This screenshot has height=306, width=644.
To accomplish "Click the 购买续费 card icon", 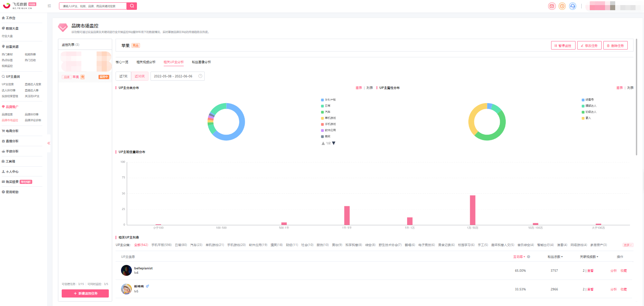I will coord(3,181).
